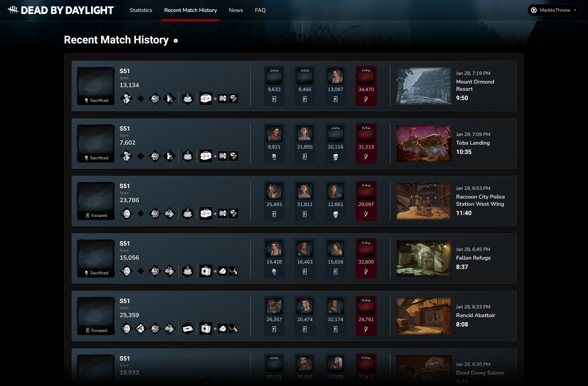The width and height of the screenshot is (588, 386).
Task: Click the info icon beside Recent Match History heading
Action: click(x=176, y=41)
